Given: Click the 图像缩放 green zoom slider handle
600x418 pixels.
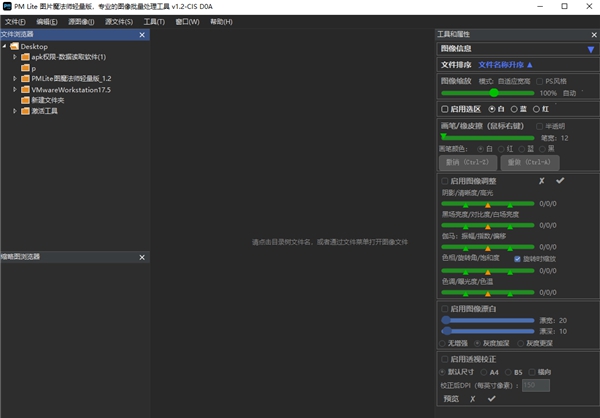Looking at the screenshot, I should pos(494,93).
